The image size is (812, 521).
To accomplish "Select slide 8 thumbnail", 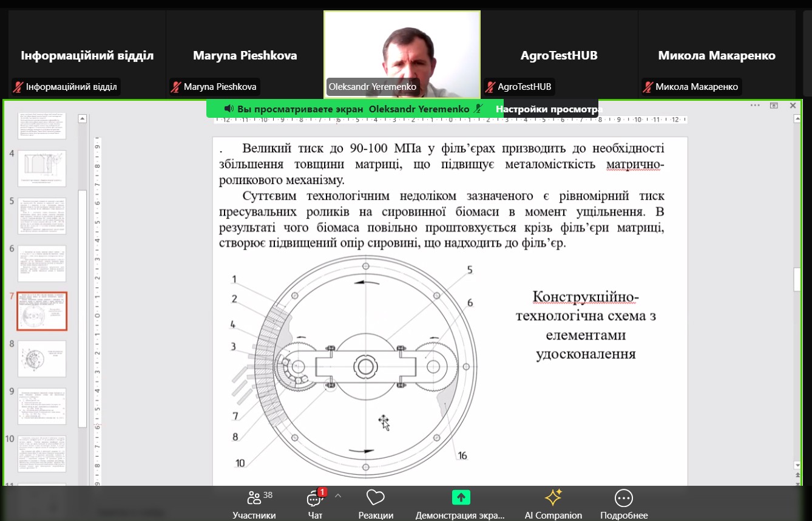I will tap(42, 358).
